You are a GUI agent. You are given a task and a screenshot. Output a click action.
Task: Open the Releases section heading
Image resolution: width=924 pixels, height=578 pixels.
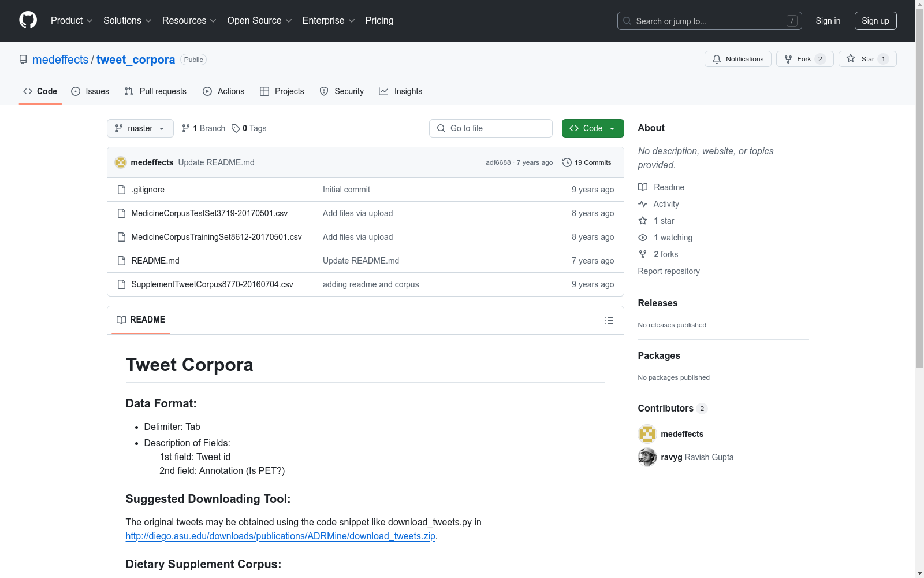pyautogui.click(x=658, y=303)
